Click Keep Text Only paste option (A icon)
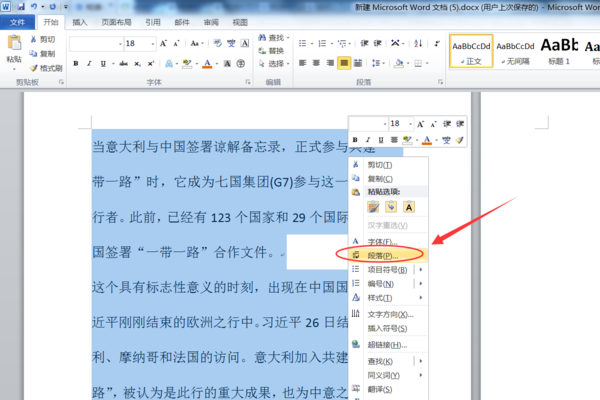 coord(409,207)
